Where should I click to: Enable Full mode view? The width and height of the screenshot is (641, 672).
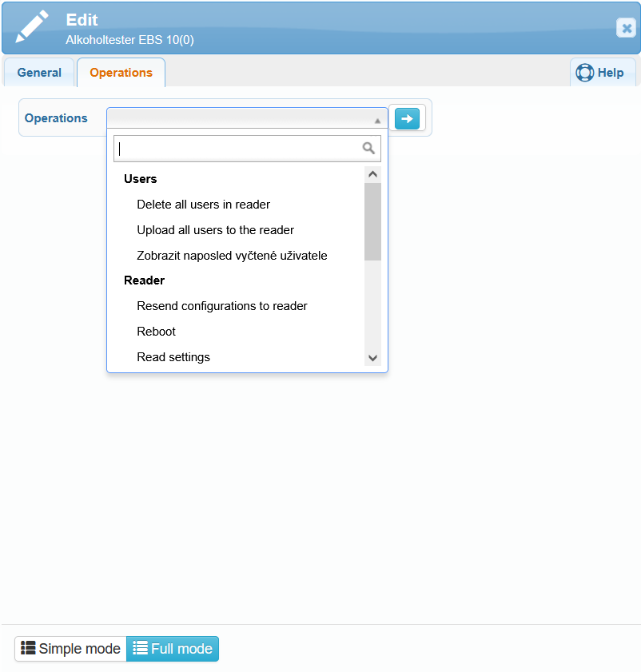coord(173,649)
